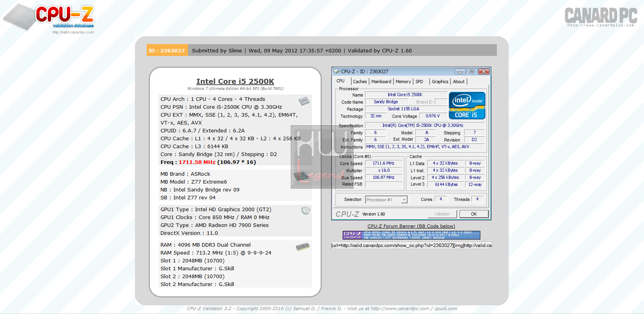Click the OK button
The height and width of the screenshot is (314, 644).
pos(474,214)
